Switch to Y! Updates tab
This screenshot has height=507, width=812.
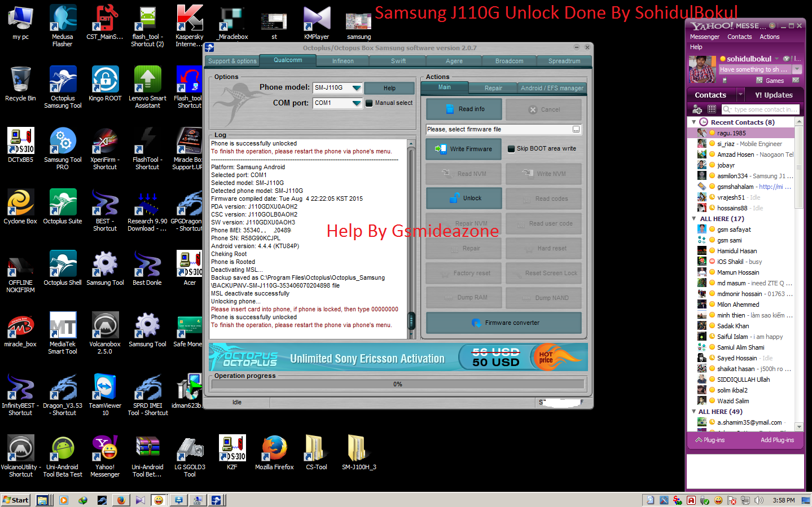point(774,95)
